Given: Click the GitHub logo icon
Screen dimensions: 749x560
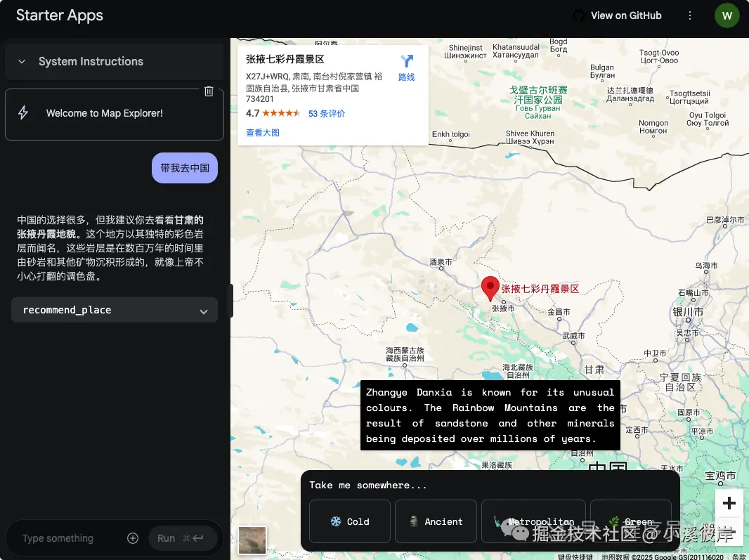Looking at the screenshot, I should pyautogui.click(x=578, y=15).
